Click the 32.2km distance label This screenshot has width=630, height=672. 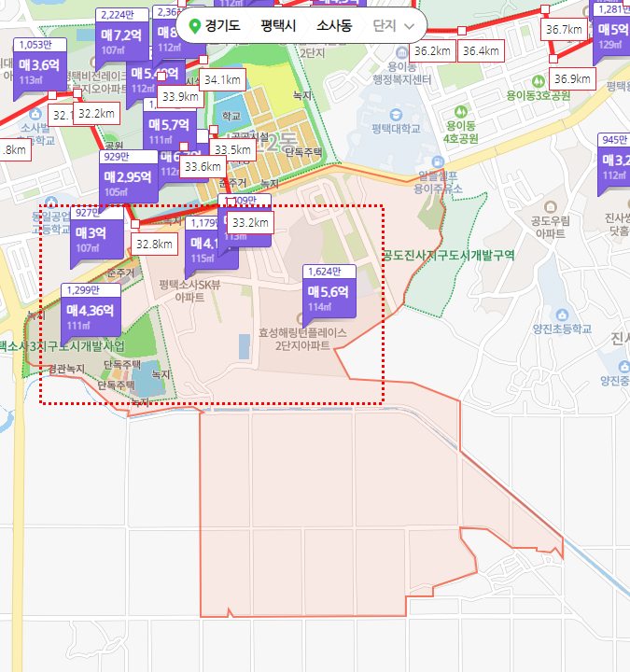click(x=96, y=114)
